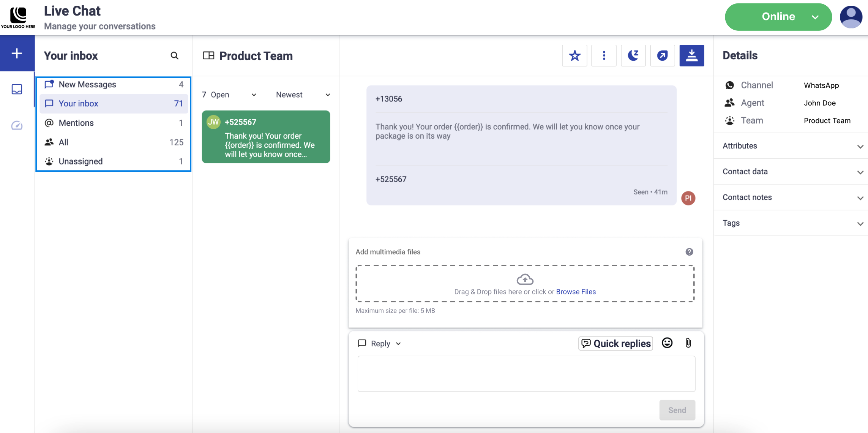Click the snooze moon icon
Image resolution: width=868 pixels, height=433 pixels.
(633, 56)
